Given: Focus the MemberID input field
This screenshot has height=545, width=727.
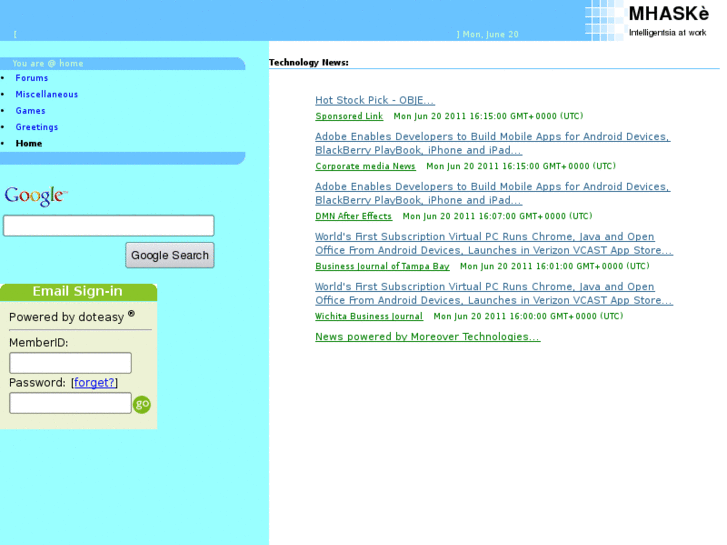Looking at the screenshot, I should click(70, 363).
